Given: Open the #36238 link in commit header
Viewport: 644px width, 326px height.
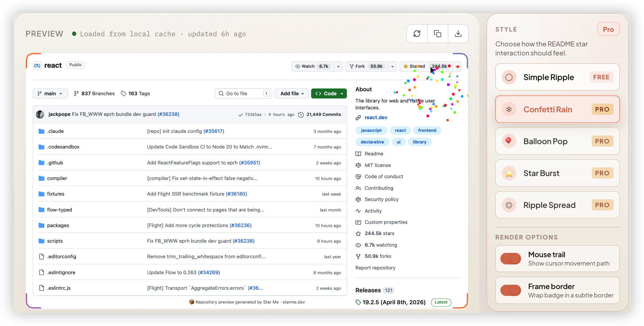Looking at the screenshot, I should (x=168, y=114).
